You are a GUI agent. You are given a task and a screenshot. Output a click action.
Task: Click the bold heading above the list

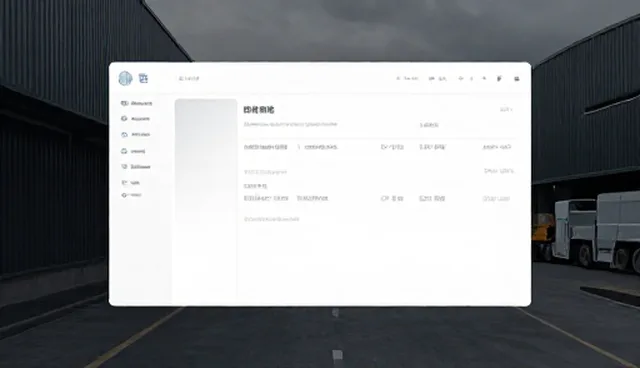pos(259,110)
